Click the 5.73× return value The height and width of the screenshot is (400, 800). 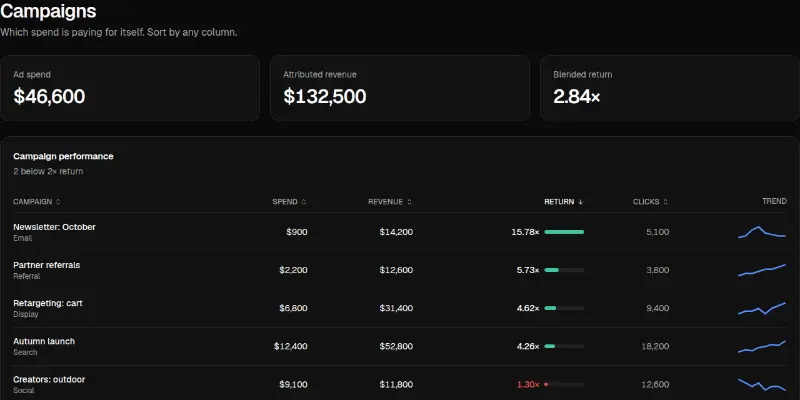coord(528,270)
